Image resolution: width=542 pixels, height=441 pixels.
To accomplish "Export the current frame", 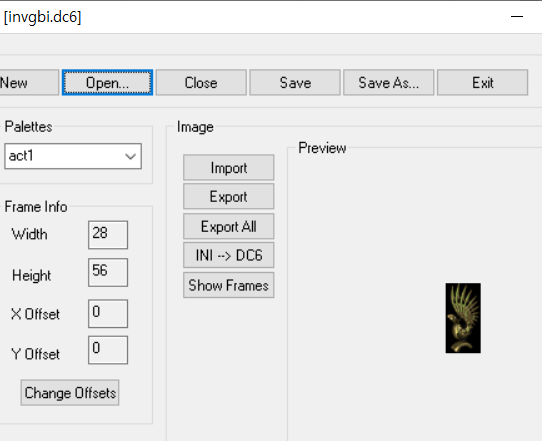I will coord(228,196).
